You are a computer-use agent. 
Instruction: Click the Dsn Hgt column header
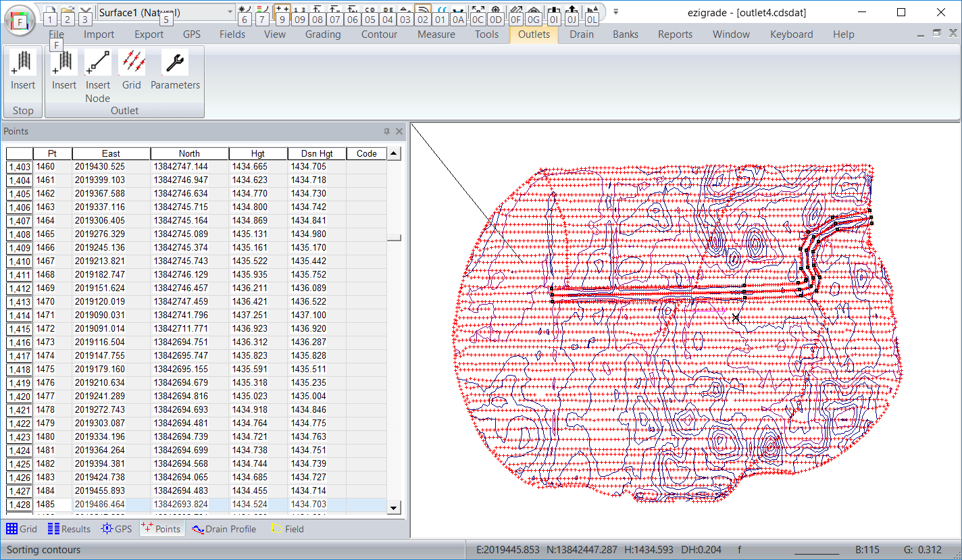317,153
